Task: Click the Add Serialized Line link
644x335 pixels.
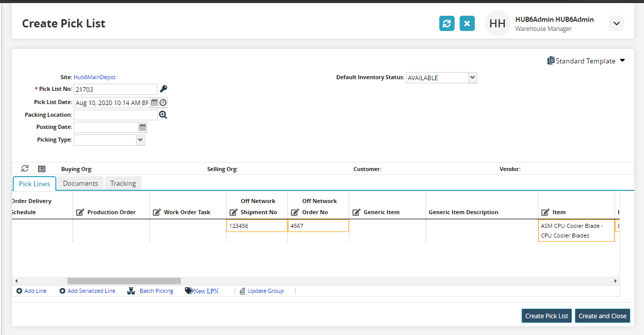Action: pyautogui.click(x=87, y=291)
